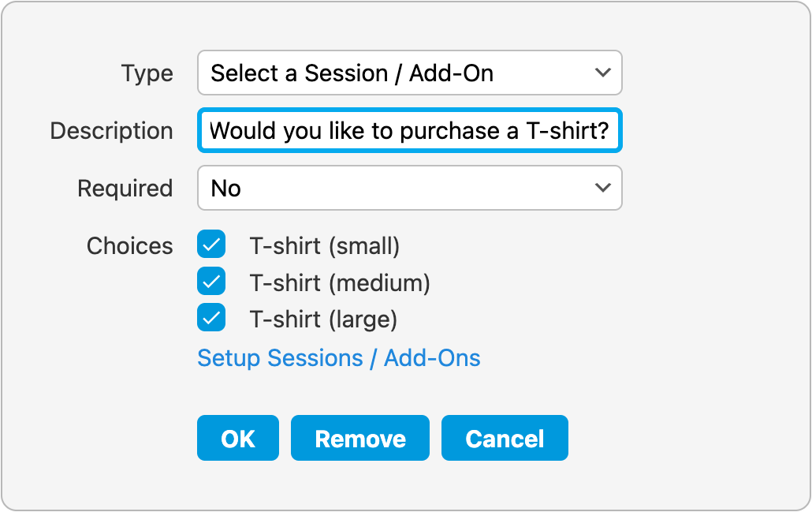
Task: Click the 'No' value in Required selector
Action: pyautogui.click(x=226, y=189)
